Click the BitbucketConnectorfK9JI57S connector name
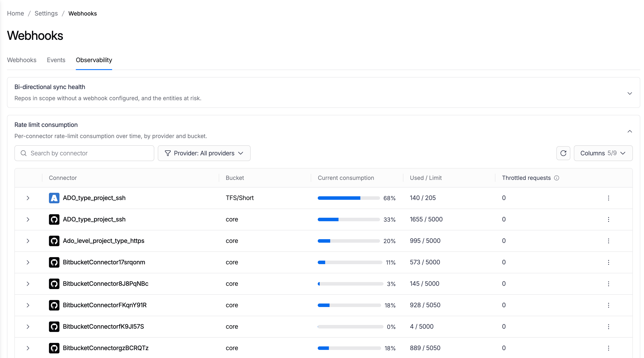This screenshot has width=644, height=358. pyautogui.click(x=104, y=326)
